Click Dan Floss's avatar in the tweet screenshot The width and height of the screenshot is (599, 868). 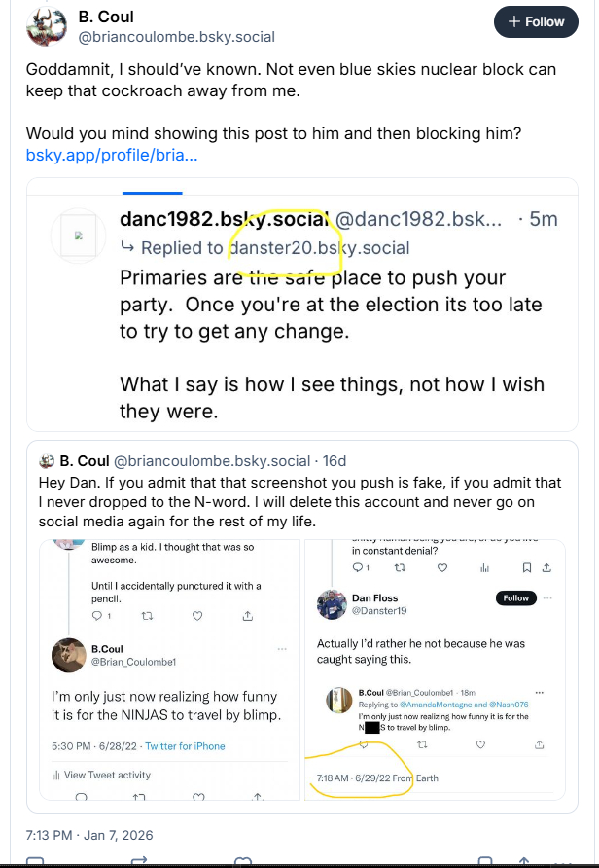pos(332,603)
